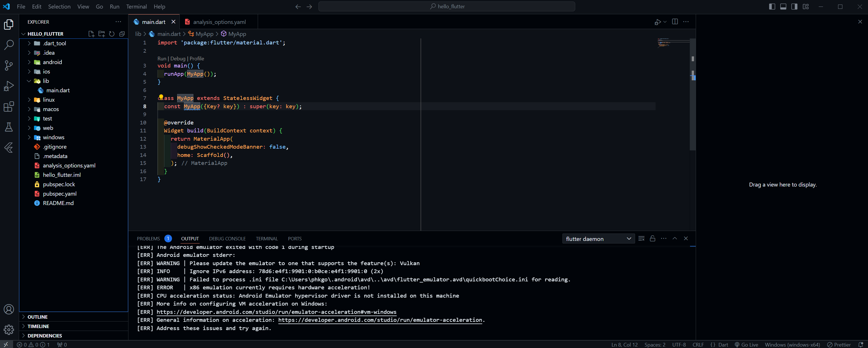Open the Search view in activity bar
The image size is (868, 348).
coord(9,45)
